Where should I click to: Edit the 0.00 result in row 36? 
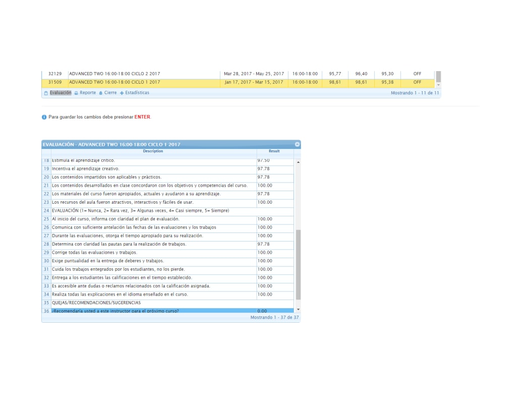[x=275, y=311]
